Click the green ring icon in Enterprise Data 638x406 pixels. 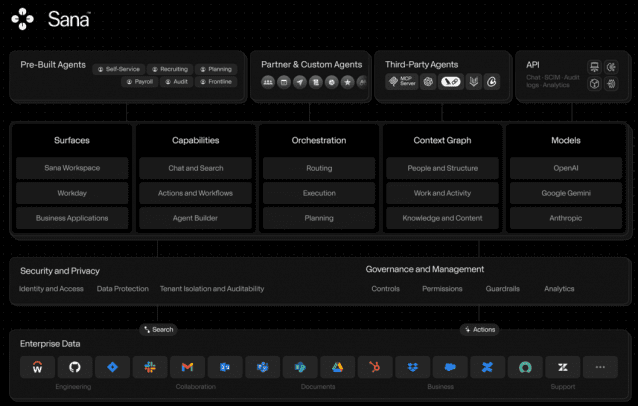(525, 367)
